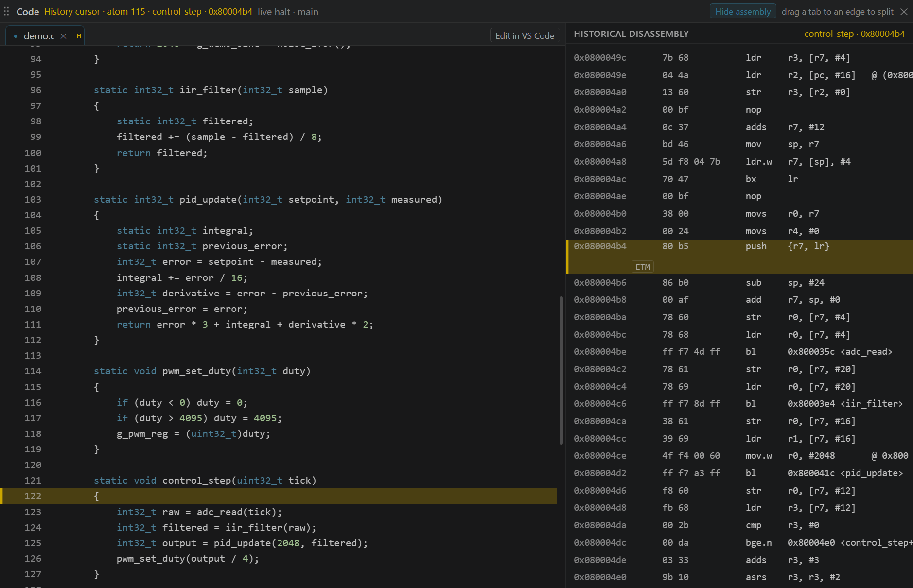Close the demo.c tab
Image resolution: width=913 pixels, height=588 pixels.
tap(63, 36)
